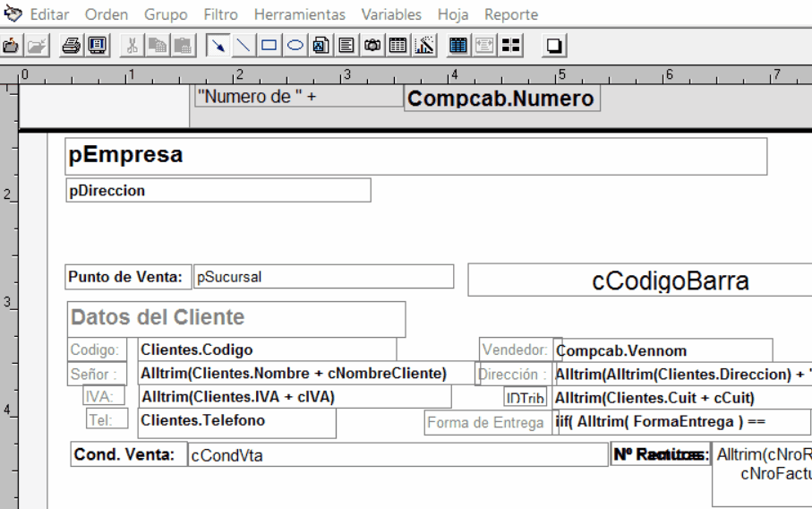812x509 pixels.
Task: Click the greyed field sizing icon
Action: [x=484, y=46]
